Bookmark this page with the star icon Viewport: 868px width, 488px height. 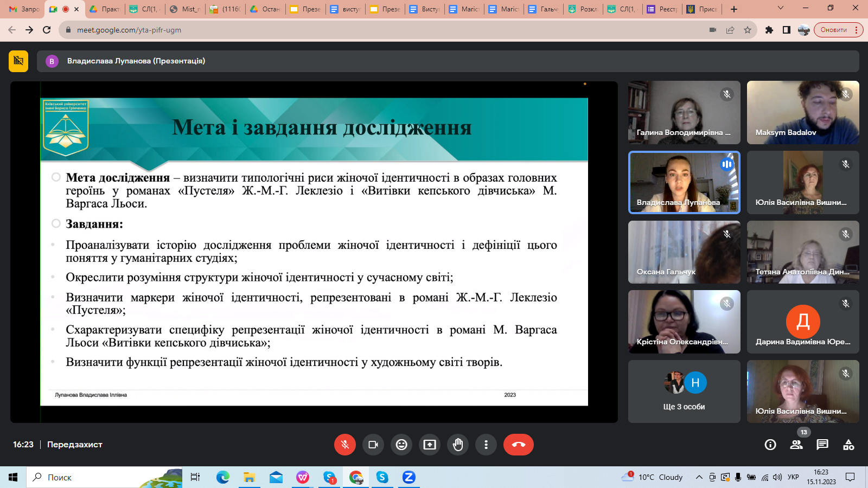pyautogui.click(x=748, y=30)
